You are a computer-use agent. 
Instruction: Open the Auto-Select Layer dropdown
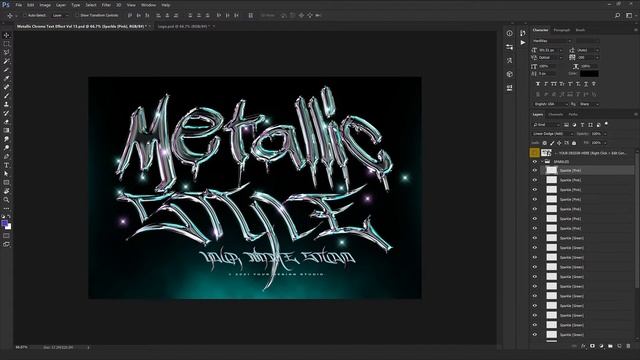pos(61,16)
